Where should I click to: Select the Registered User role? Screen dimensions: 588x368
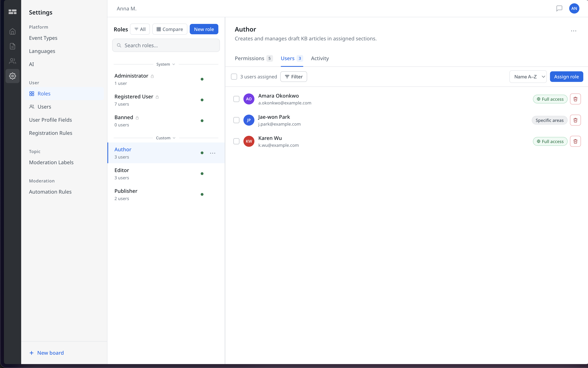[166, 100]
